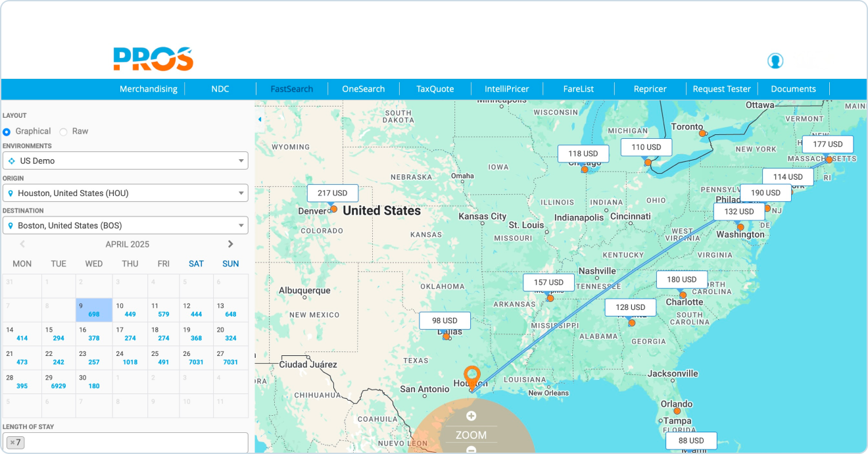
Task: Click the 157 USD Memphis price label
Action: [548, 282]
